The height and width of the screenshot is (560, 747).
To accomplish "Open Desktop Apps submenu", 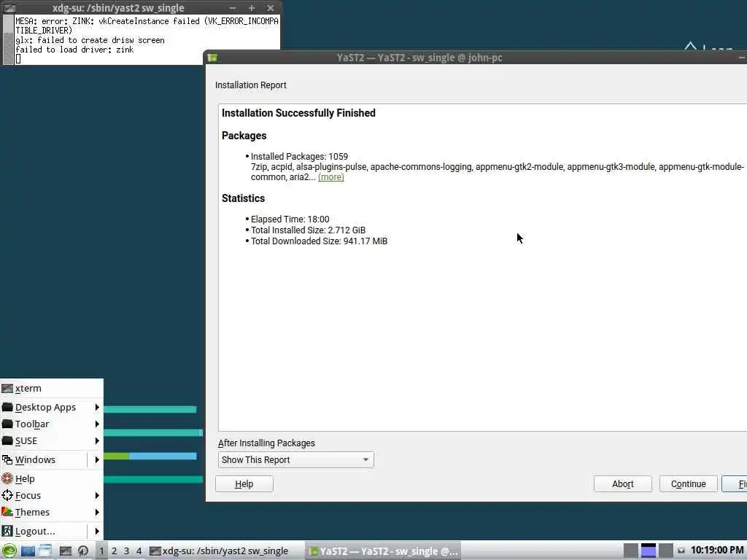I will click(52, 407).
